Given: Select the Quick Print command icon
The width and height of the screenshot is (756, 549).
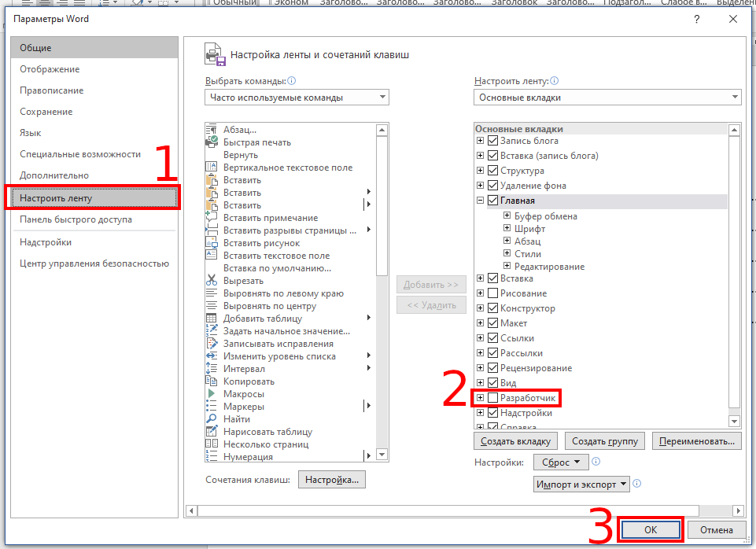Looking at the screenshot, I should 211,142.
